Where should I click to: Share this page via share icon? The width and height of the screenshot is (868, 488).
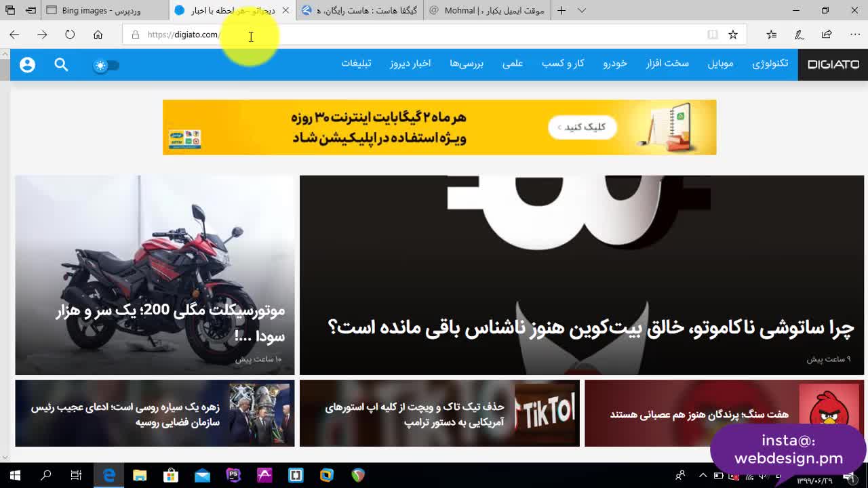click(x=827, y=35)
